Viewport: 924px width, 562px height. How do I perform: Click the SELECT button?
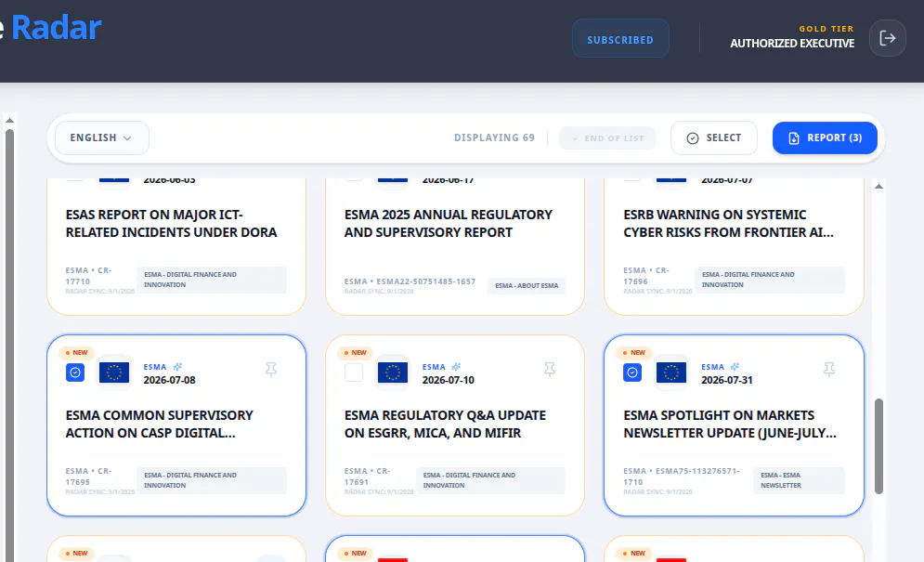click(x=713, y=138)
